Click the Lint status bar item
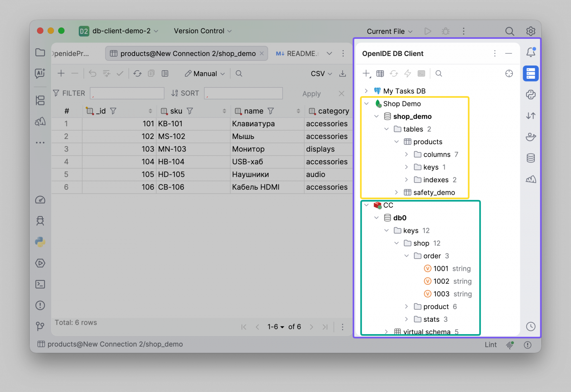The width and height of the screenshot is (571, 392). click(491, 345)
